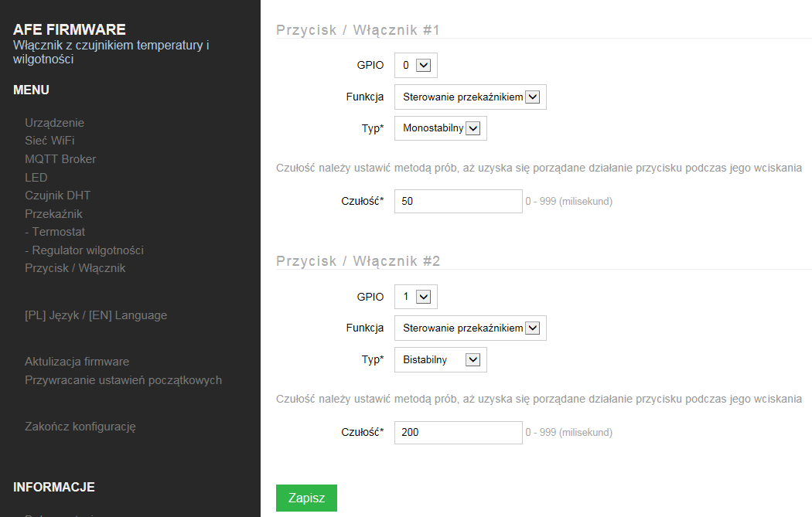The height and width of the screenshot is (517, 812).
Task: Open Czujnik DHT configuration
Action: pyautogui.click(x=57, y=196)
